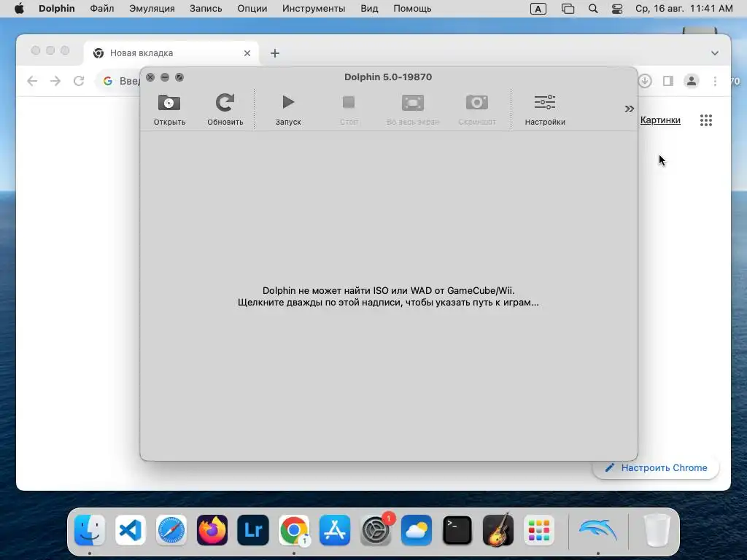Launch Lightroom from the Dock
The width and height of the screenshot is (747, 560).
pyautogui.click(x=253, y=530)
